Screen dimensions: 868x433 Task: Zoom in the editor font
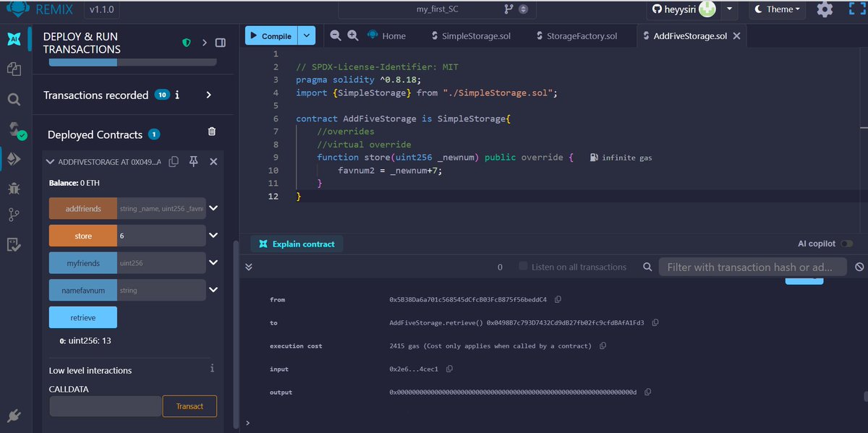[x=352, y=35]
